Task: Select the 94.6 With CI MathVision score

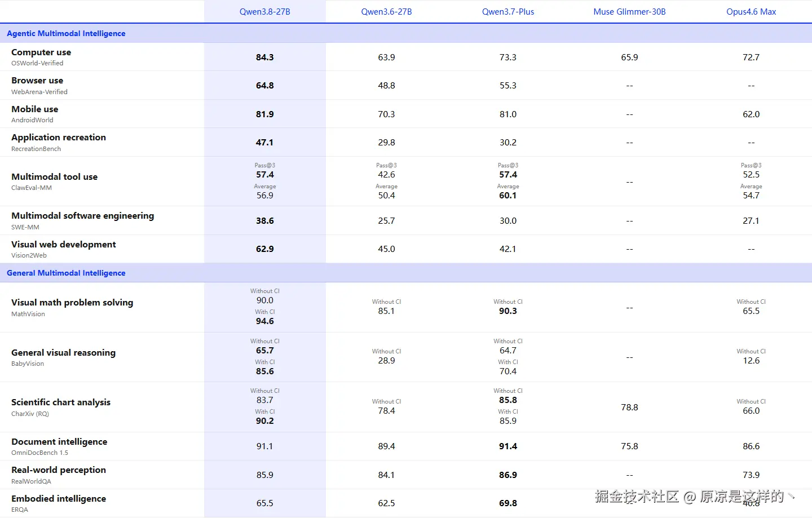Action: [264, 321]
